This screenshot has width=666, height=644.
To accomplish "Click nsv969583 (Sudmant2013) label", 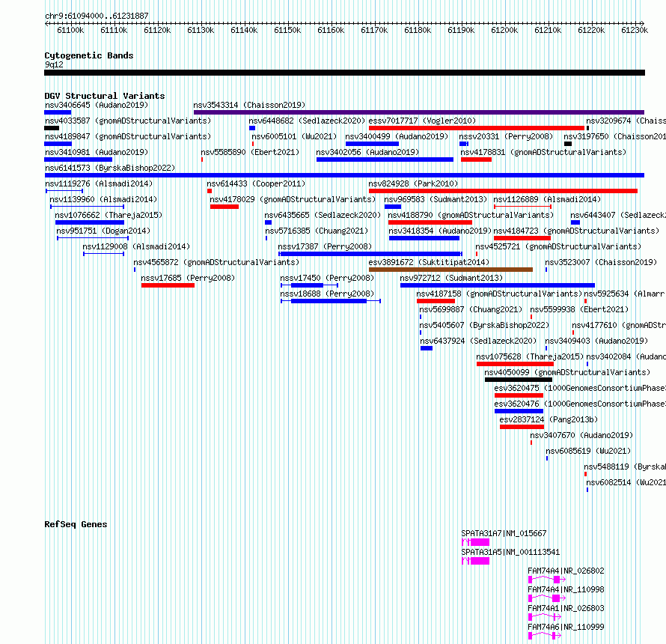I will tap(436, 199).
